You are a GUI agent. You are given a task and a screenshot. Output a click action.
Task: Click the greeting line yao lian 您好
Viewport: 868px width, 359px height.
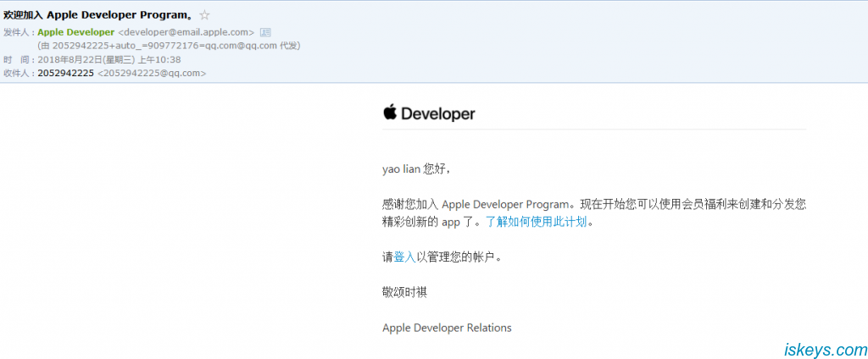click(416, 168)
